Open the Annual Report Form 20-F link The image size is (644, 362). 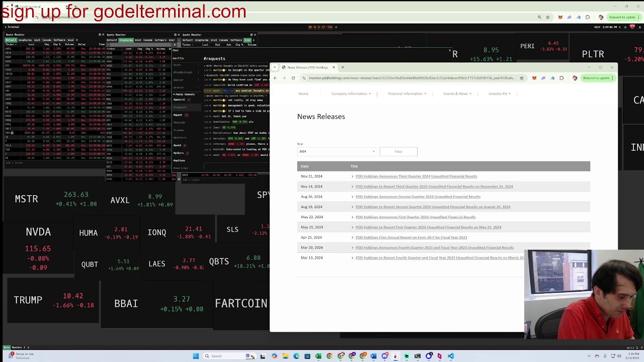click(x=411, y=237)
